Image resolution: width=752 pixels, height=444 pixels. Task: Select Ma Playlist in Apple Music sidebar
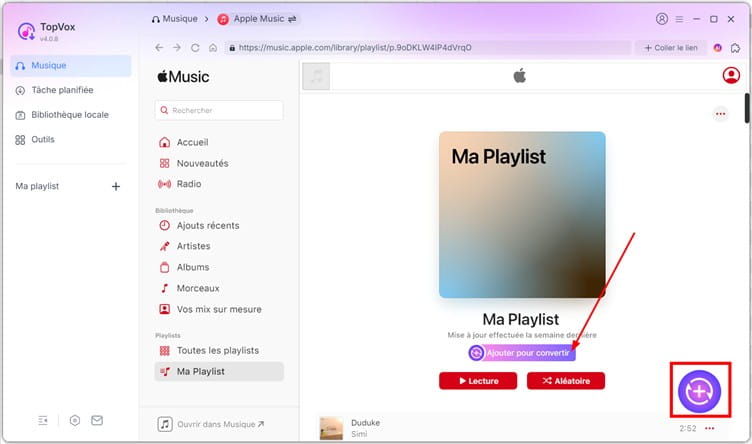[x=219, y=372]
